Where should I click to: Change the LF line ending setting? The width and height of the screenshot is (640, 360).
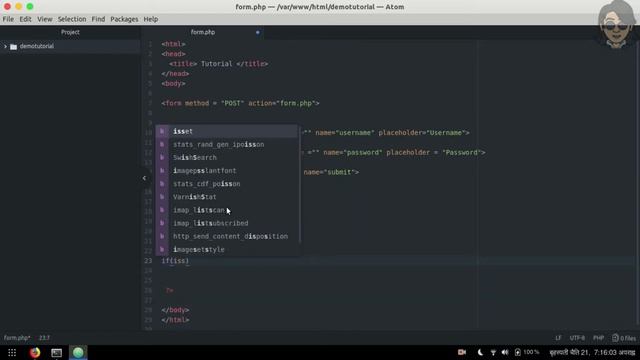558,338
